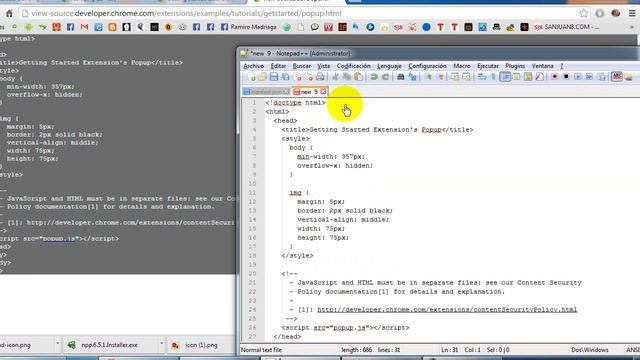
Task: Click the Print icon in Notepad++
Action: tap(320, 77)
